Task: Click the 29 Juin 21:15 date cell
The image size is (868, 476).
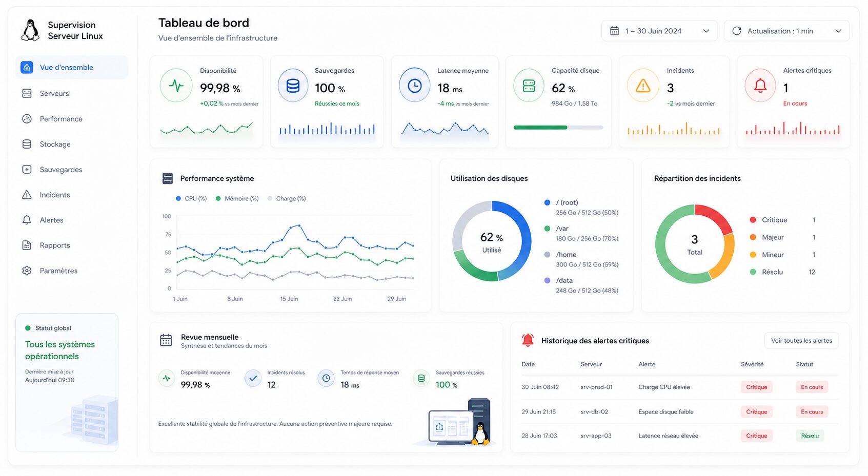Action: coord(538,412)
